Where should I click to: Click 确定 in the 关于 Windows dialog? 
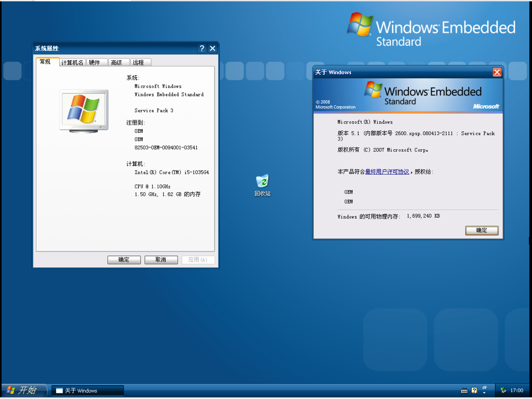tap(482, 231)
